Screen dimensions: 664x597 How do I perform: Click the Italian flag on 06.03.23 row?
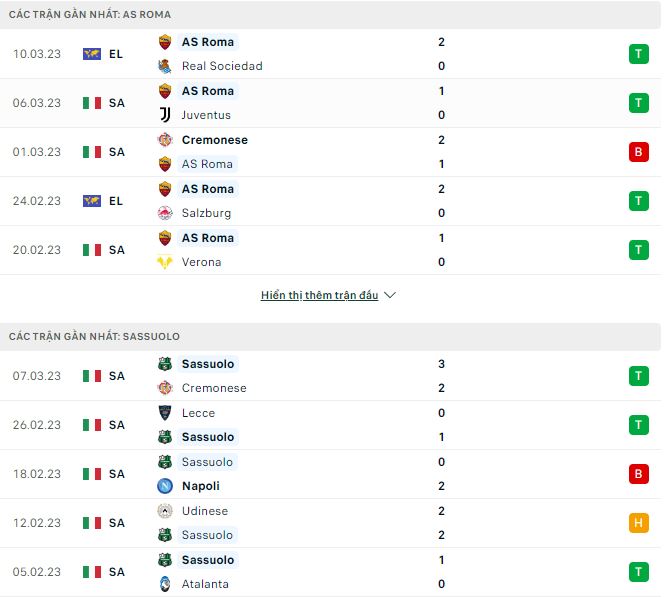(x=92, y=103)
